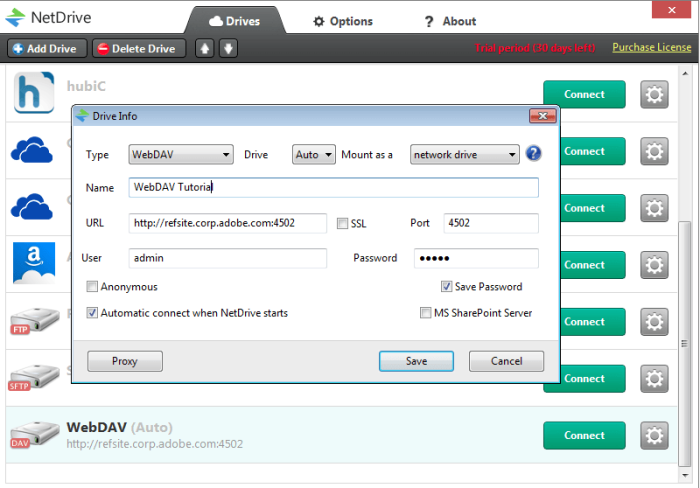Screen dimensions: 700x488
Task: Toggle Automatic connect when NetDrive starts
Action: [x=92, y=313]
